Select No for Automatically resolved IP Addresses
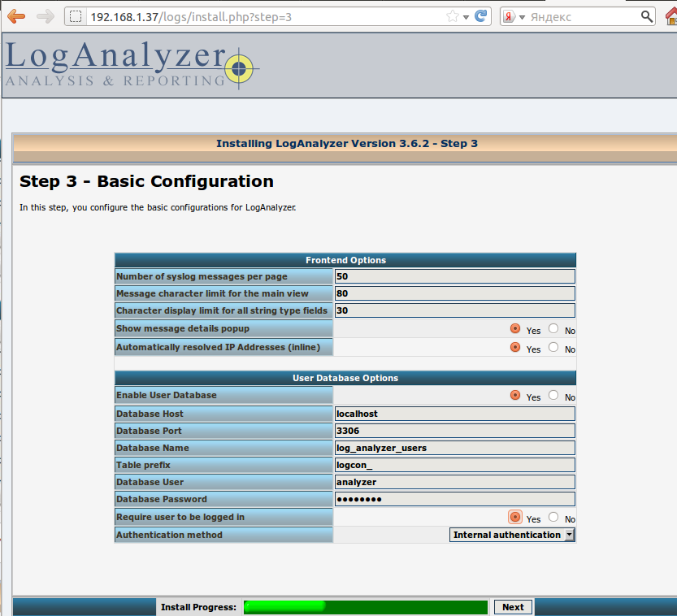 [553, 347]
